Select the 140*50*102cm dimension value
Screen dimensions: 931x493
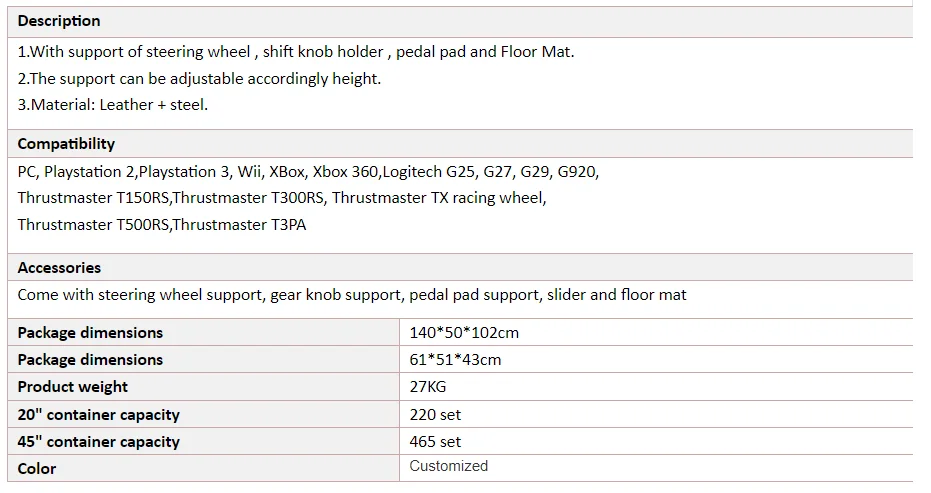tap(464, 333)
